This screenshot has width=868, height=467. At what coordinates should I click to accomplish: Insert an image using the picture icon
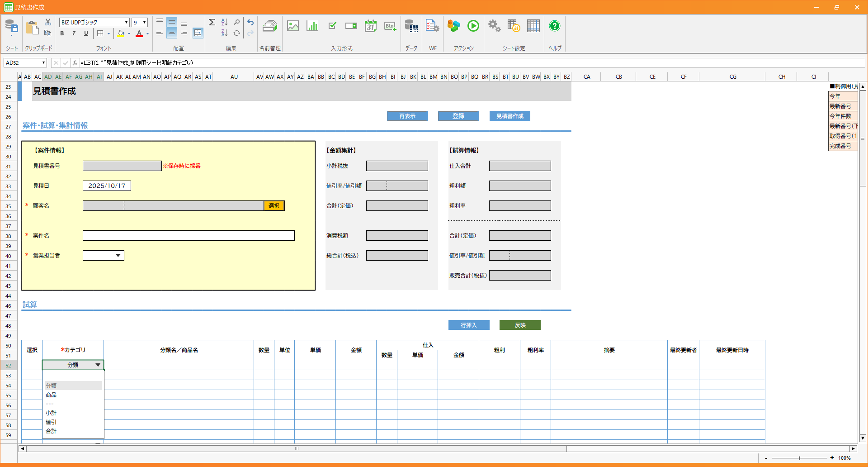point(293,26)
